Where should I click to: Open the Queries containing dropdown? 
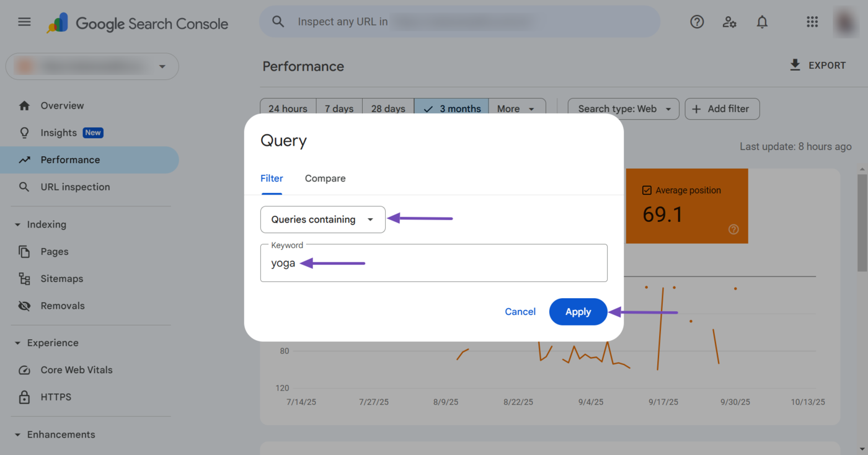(322, 219)
